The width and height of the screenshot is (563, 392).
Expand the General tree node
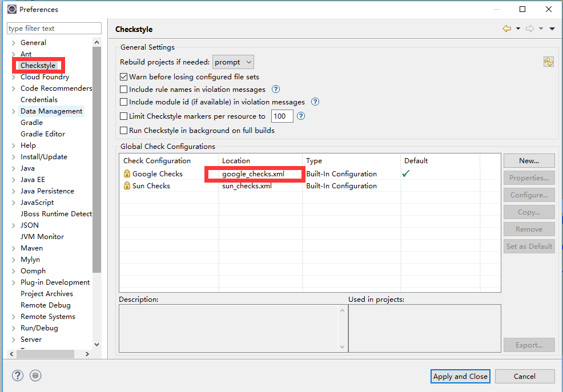13,43
